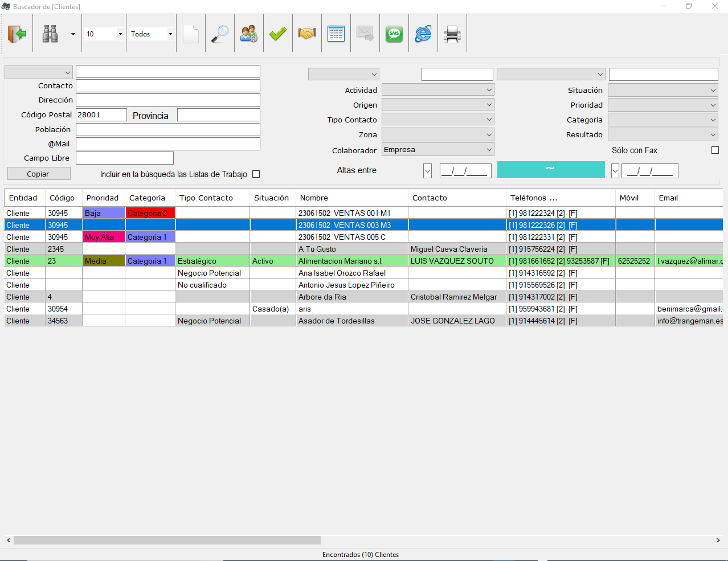Click the magnifying glass toolbar icon

click(220, 34)
